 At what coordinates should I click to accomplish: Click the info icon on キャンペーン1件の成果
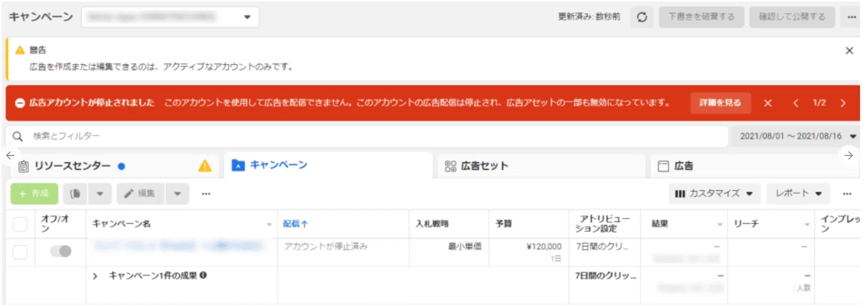[203, 275]
